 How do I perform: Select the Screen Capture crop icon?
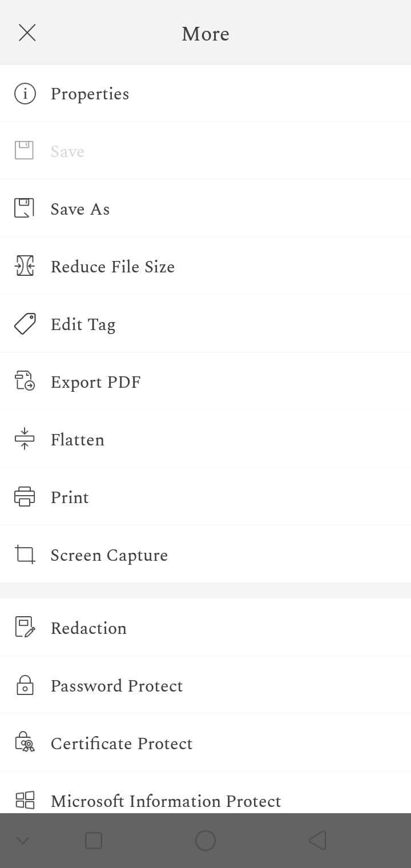[25, 554]
